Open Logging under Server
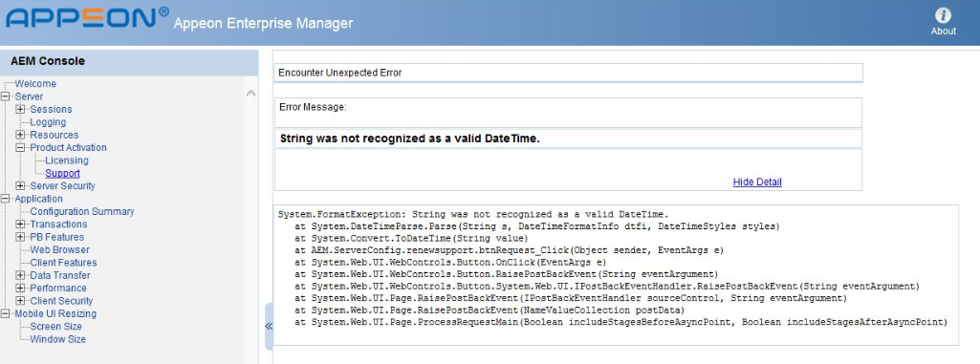Screen dimensions: 980x364 48,122
